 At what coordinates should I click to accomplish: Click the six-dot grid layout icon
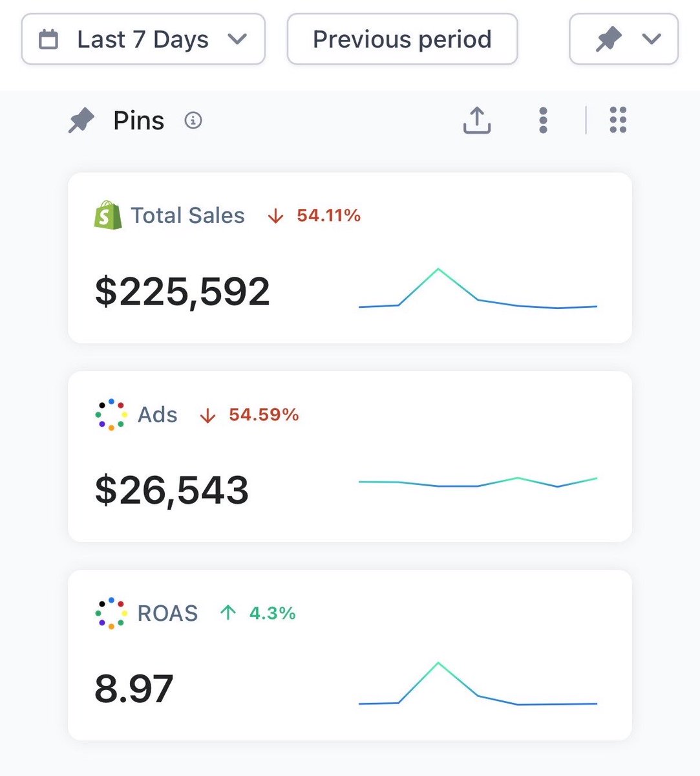pos(618,120)
